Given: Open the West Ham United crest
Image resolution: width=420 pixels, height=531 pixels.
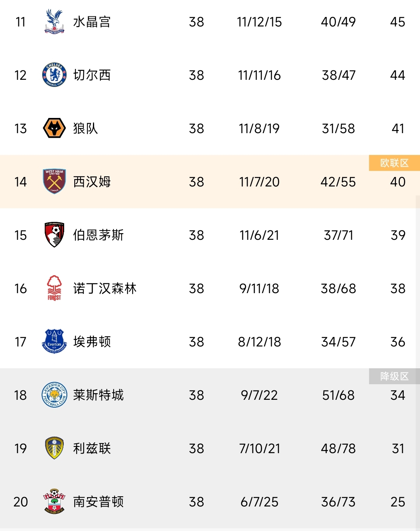Looking at the screenshot, I should 54,181.
